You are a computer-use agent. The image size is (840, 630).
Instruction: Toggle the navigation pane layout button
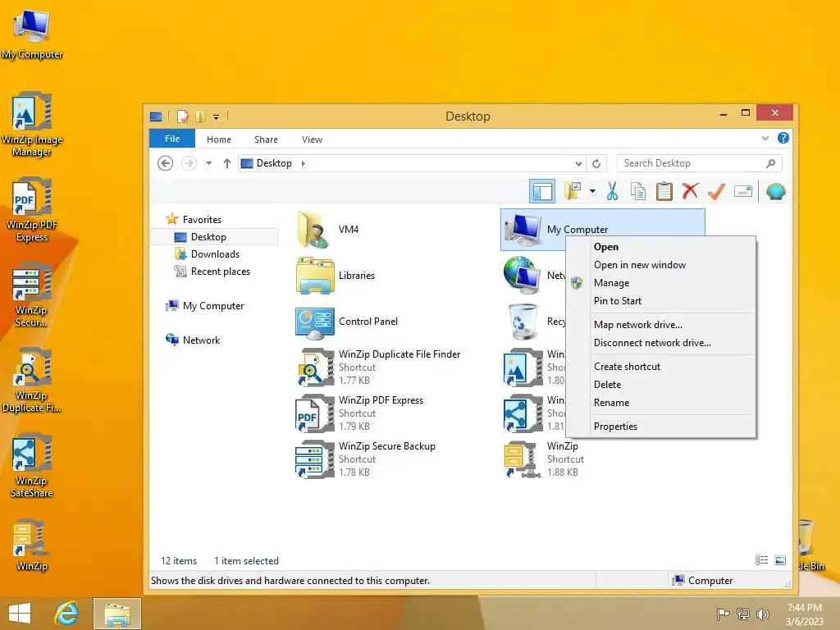[x=542, y=191]
